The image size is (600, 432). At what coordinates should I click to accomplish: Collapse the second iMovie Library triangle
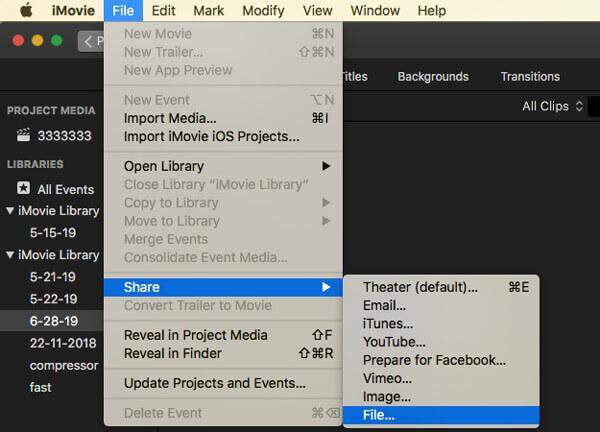click(10, 255)
